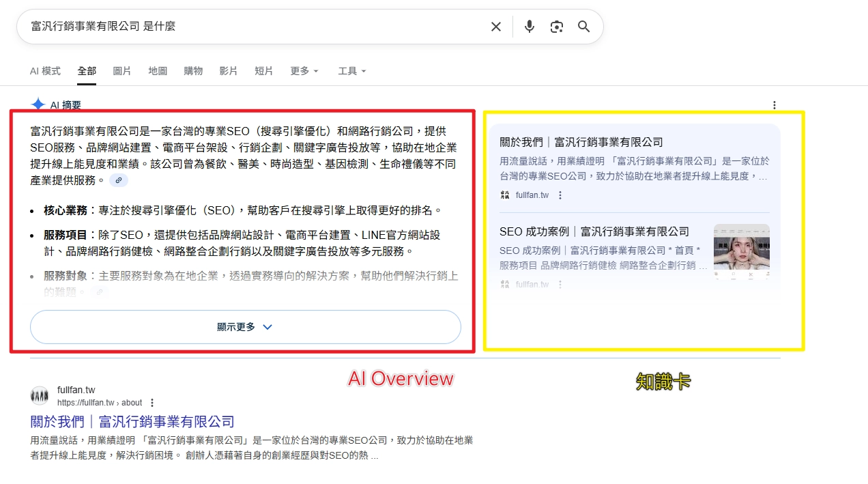Click the three-dot menu in SEO 成功案例 card
This screenshot has width=868, height=484.
560,284
